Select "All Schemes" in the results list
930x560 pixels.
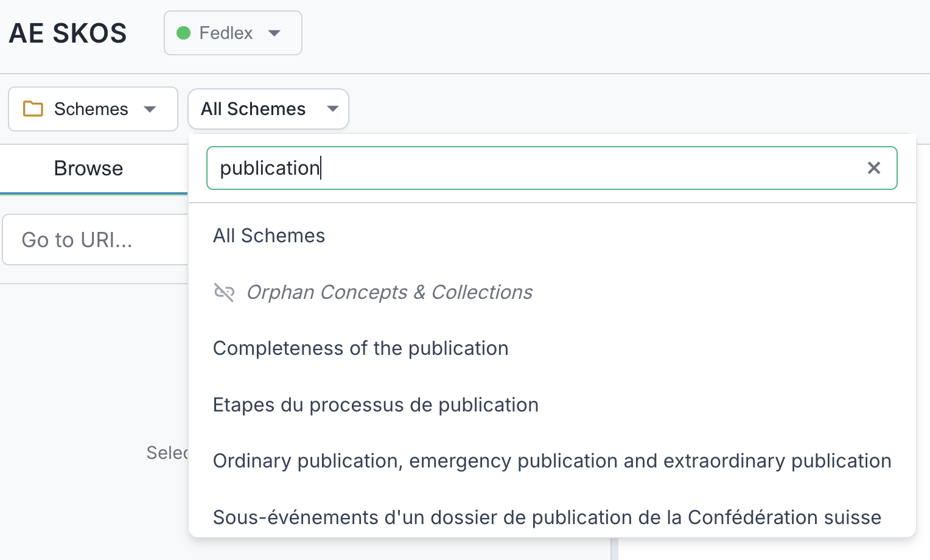pos(268,236)
